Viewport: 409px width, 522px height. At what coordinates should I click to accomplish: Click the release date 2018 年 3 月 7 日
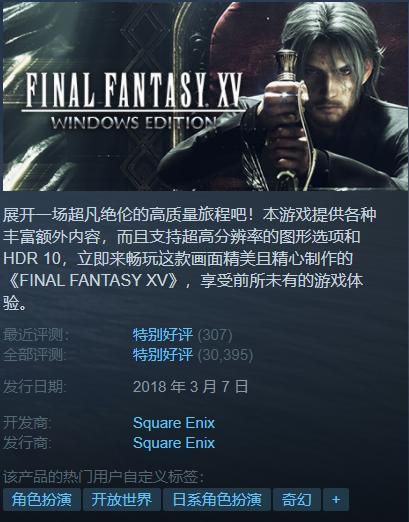[x=190, y=387]
